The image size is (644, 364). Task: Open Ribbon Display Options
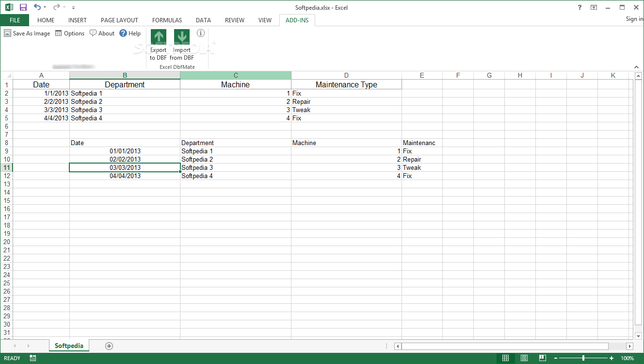point(594,7)
